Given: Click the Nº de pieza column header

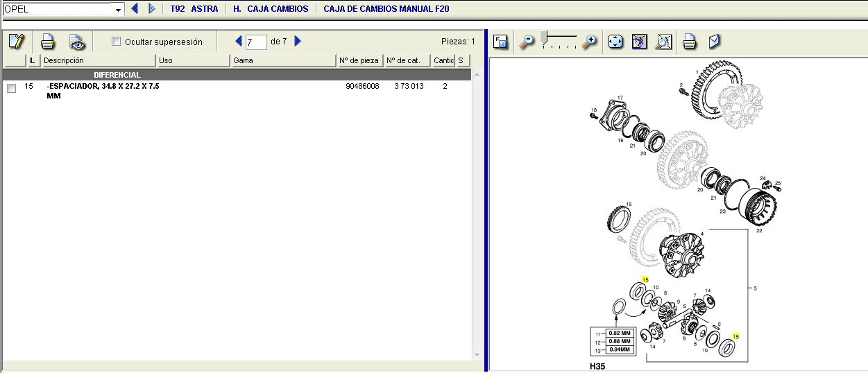Looking at the screenshot, I should point(359,60).
